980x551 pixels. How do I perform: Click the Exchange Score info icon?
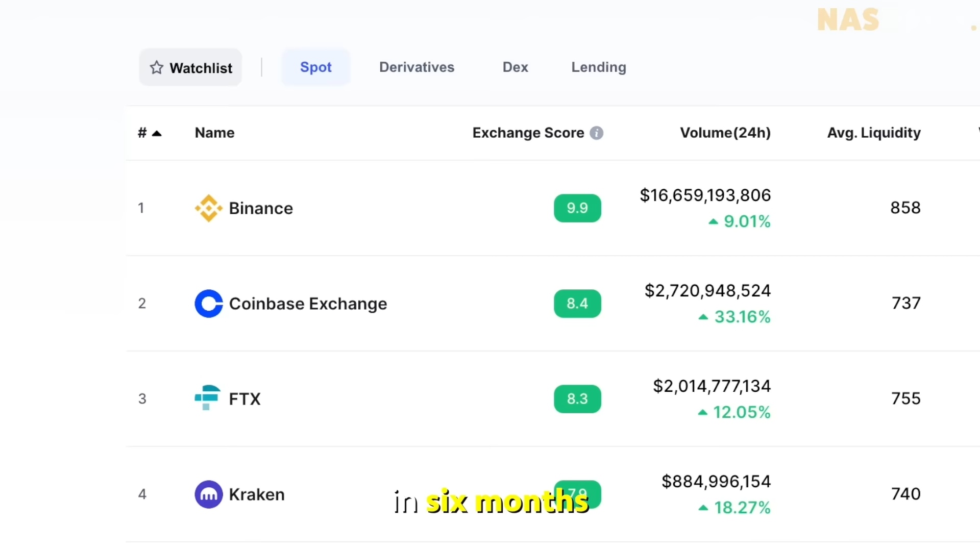tap(596, 133)
